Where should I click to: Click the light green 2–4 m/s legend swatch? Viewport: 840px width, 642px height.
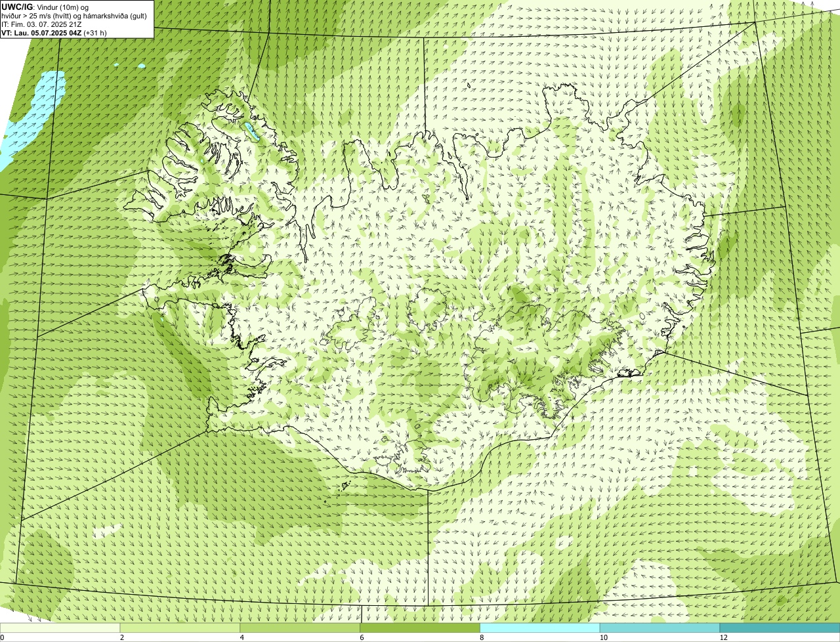coord(180,628)
